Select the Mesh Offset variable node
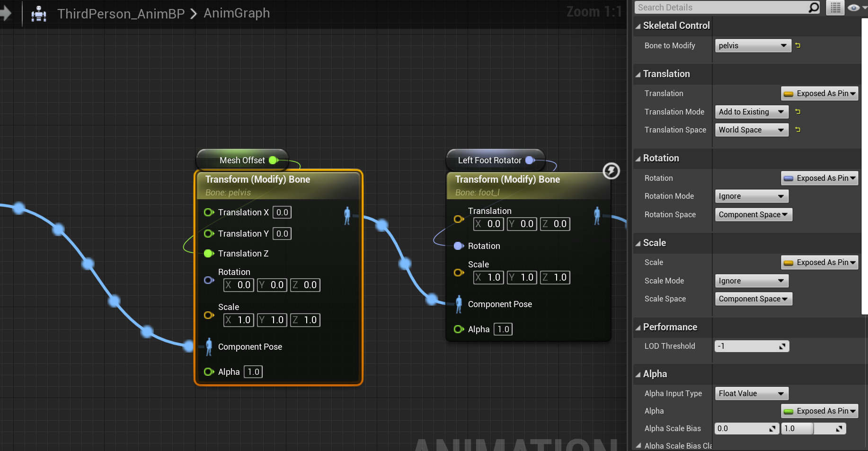This screenshot has height=451, width=868. click(x=241, y=160)
